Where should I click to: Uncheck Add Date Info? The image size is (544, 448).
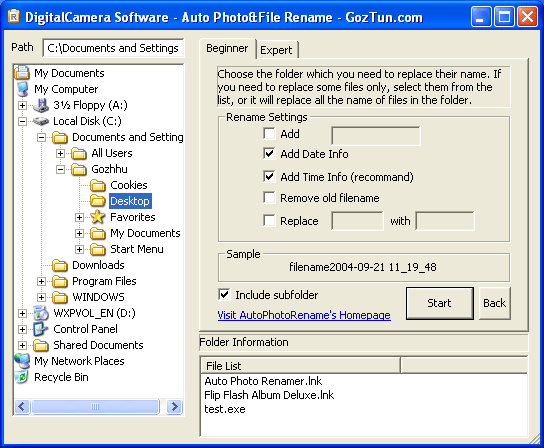tap(269, 154)
